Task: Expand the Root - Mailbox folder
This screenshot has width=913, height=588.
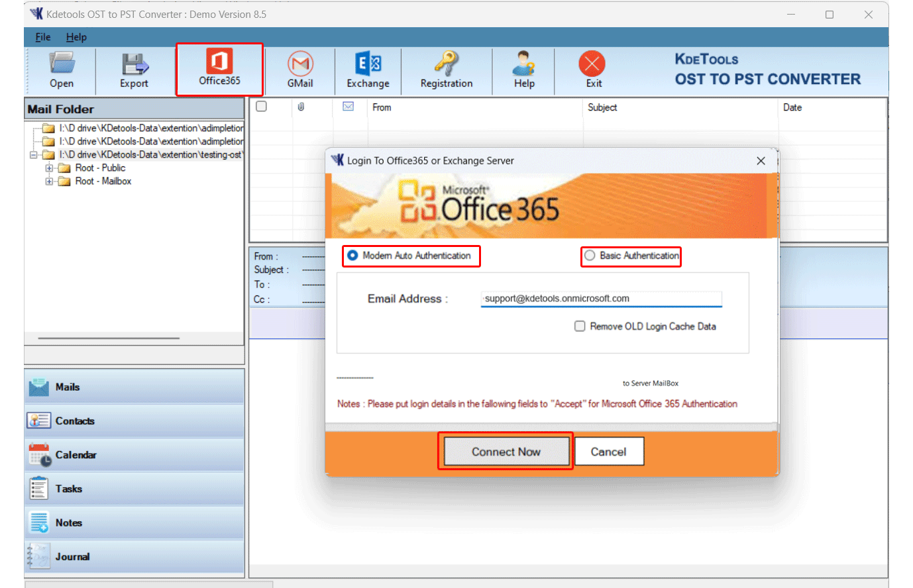Action: pos(48,181)
